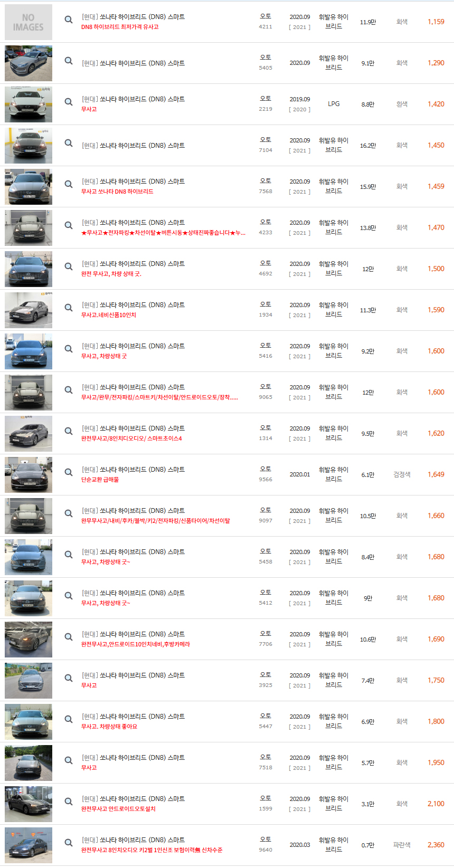This screenshot has width=454, height=868.
Task: Click magnifier icon in the 1,620 price row
Action: [x=69, y=431]
